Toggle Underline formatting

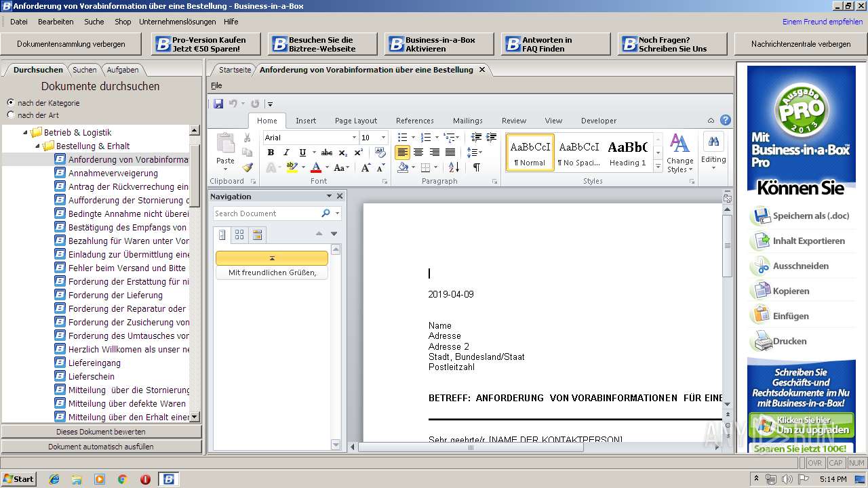[302, 152]
